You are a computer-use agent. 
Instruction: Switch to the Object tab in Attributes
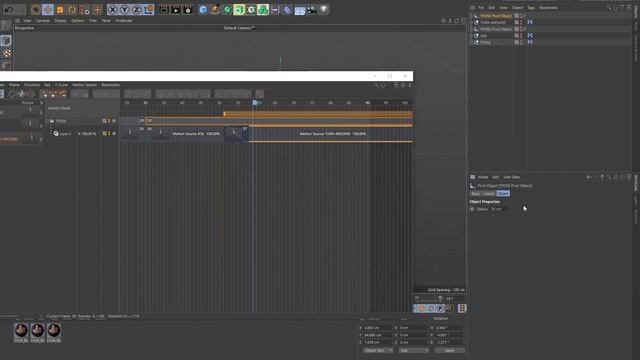[503, 193]
